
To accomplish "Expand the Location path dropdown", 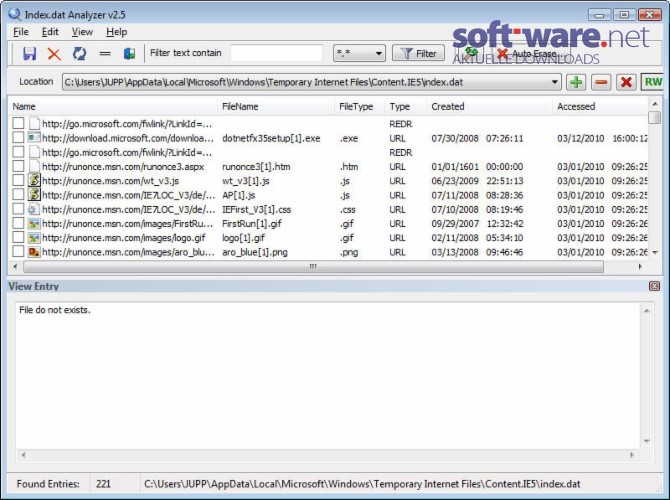I will click(x=554, y=82).
